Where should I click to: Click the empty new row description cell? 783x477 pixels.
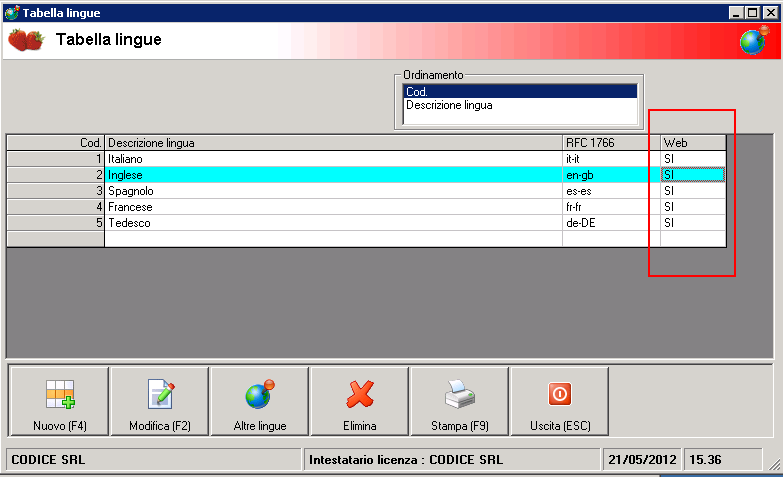tap(333, 239)
